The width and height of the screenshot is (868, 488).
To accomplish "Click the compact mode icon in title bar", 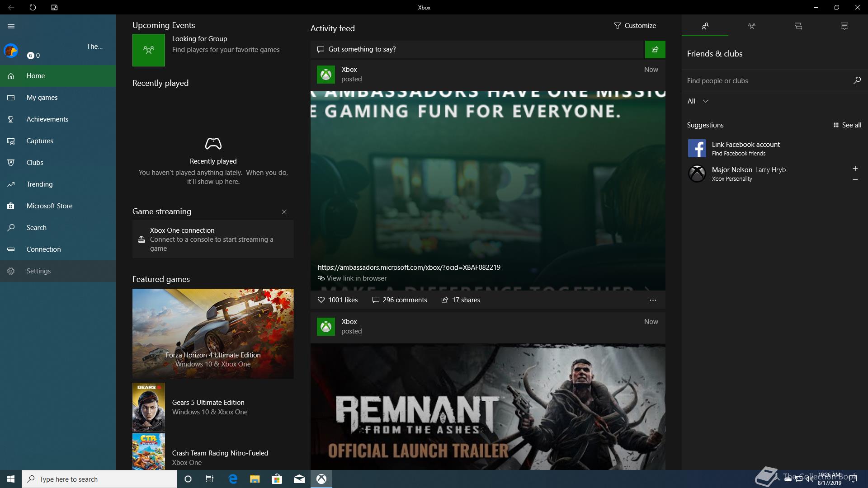I will [54, 7].
